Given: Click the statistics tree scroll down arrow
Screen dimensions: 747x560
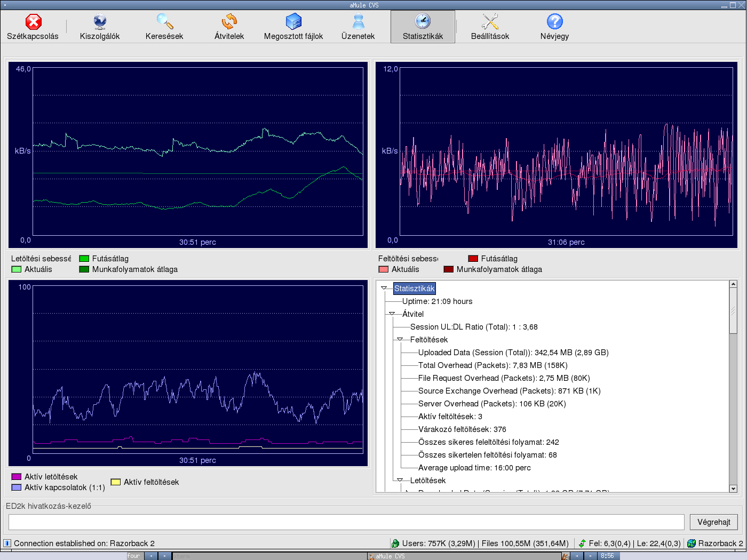Looking at the screenshot, I should coord(733,489).
